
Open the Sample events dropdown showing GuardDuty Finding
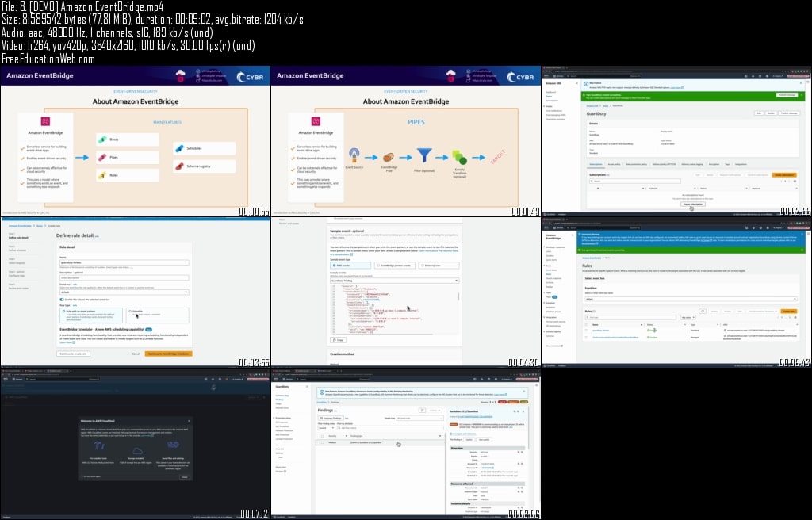click(395, 281)
